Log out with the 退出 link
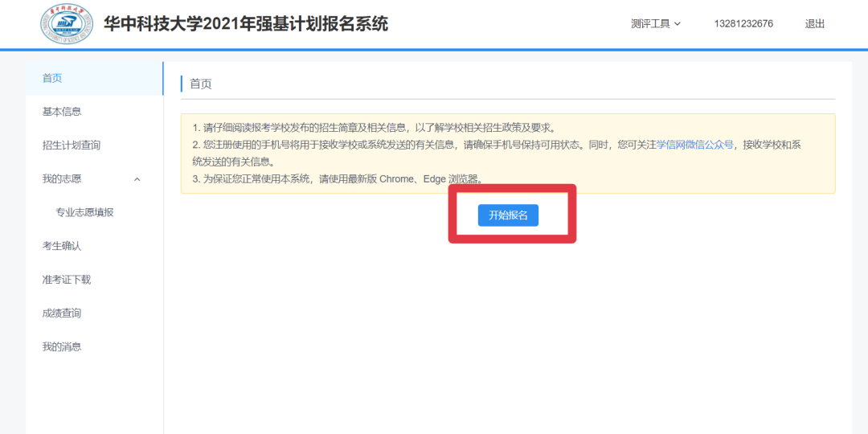The image size is (868, 434). click(x=814, y=24)
